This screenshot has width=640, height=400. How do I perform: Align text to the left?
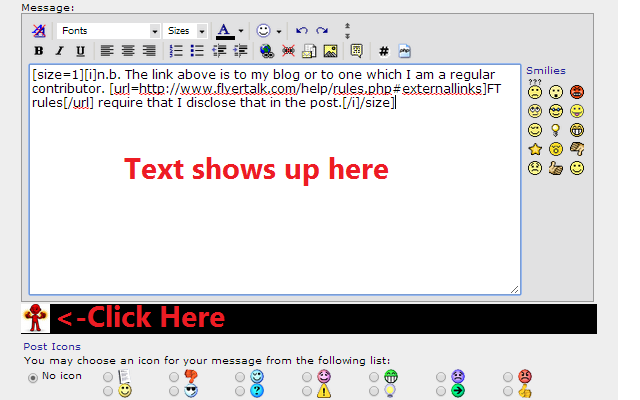tap(107, 51)
